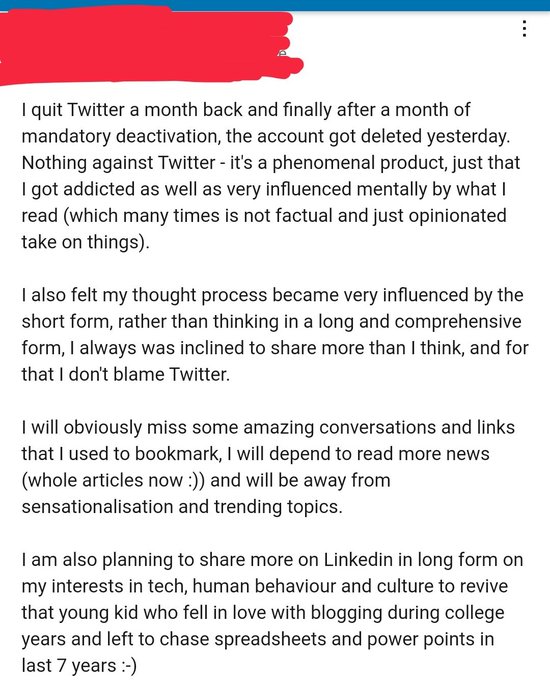Click the phrase 'mandatory deactivation'
550x680 pixels.
(x=117, y=136)
